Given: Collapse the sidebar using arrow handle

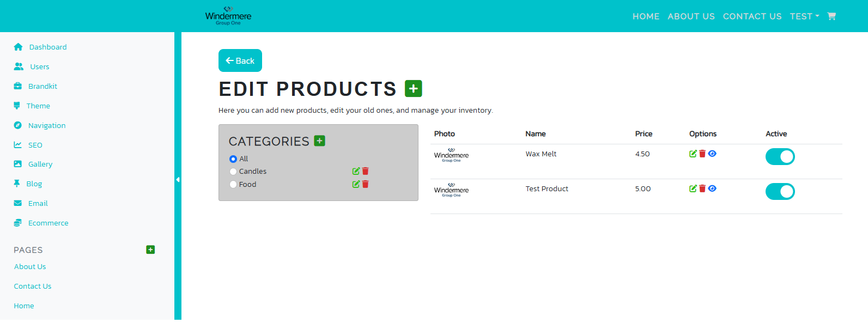Looking at the screenshot, I should click(178, 179).
